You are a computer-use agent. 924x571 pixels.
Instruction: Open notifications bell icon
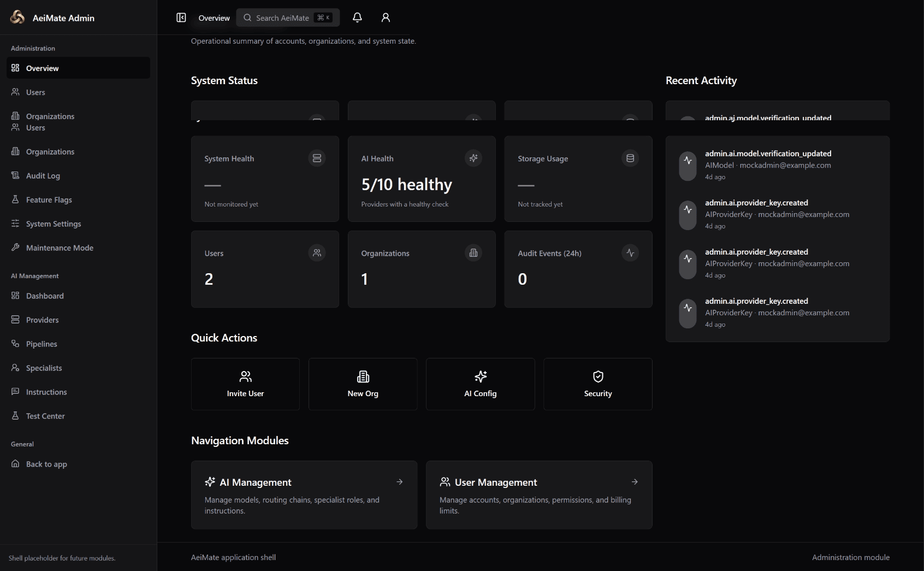(x=357, y=17)
